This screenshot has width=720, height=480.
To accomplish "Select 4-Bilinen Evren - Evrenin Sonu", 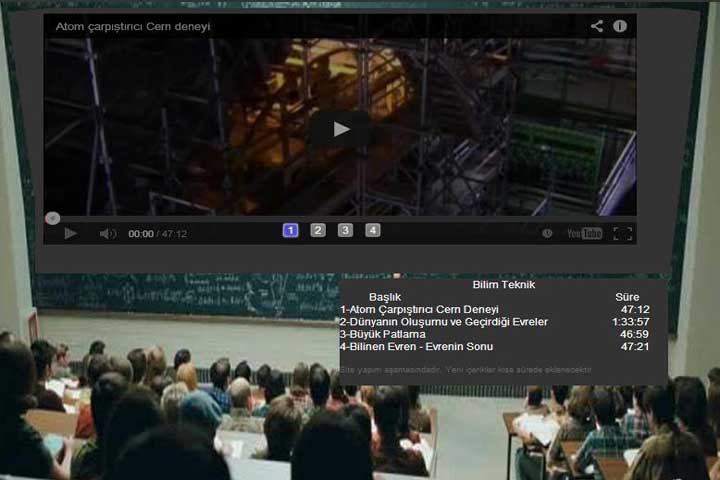I will [x=416, y=347].
